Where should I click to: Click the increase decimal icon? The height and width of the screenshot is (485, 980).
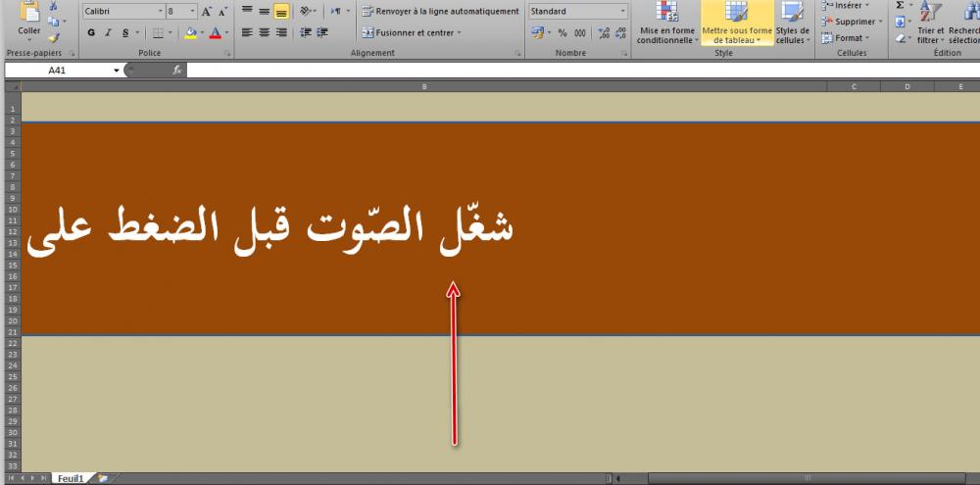[x=604, y=32]
